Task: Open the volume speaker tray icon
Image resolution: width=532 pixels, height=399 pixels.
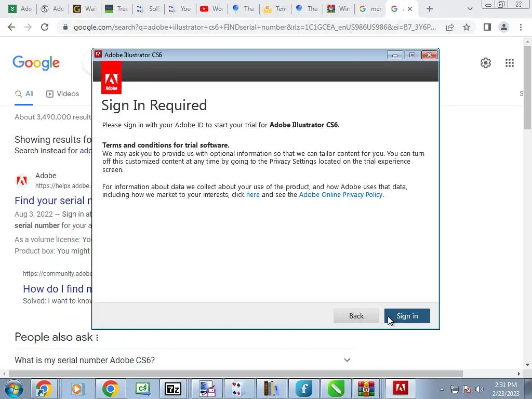Action: pos(480,390)
